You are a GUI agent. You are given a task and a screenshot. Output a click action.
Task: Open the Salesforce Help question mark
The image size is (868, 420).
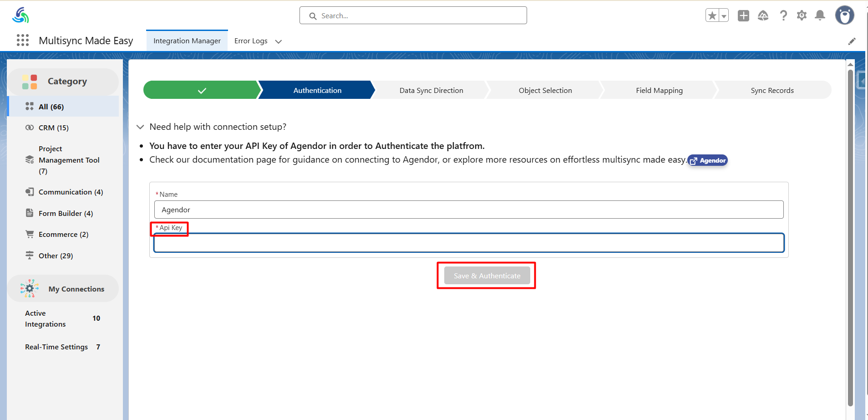click(783, 15)
